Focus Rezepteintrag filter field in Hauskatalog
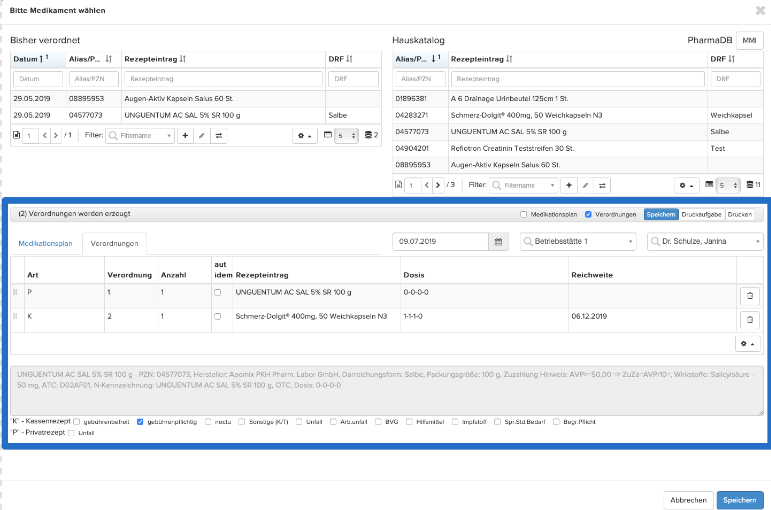Screen dimensions: 771x510 (x=577, y=79)
